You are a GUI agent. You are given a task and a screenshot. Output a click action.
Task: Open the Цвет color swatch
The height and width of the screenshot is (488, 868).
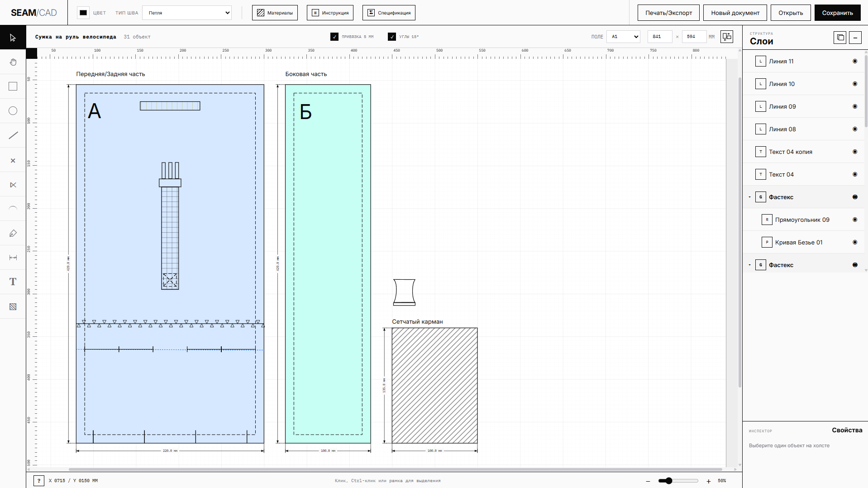click(x=83, y=13)
